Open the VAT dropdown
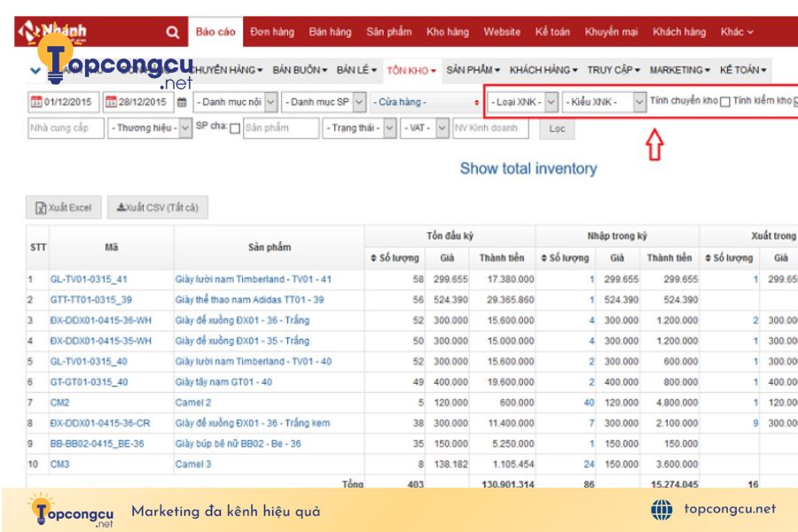The image size is (798, 532). pos(425,128)
